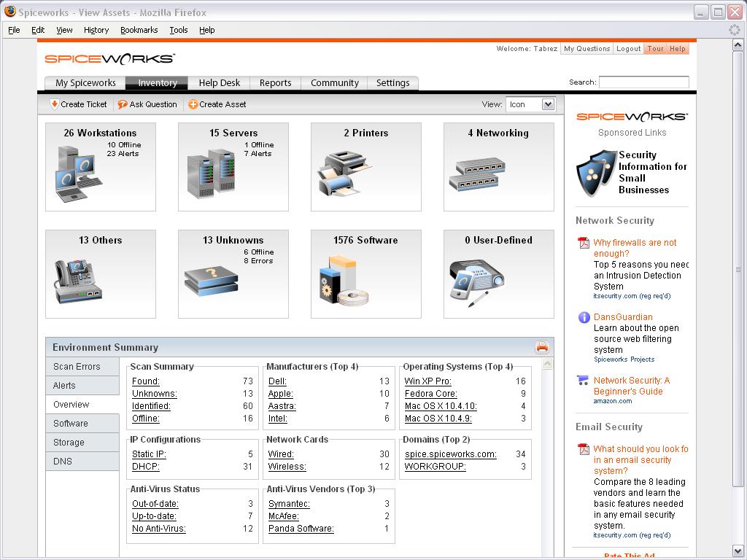Screen dimensions: 747x560
Task: Select the Overview summary tab
Action: (82, 405)
